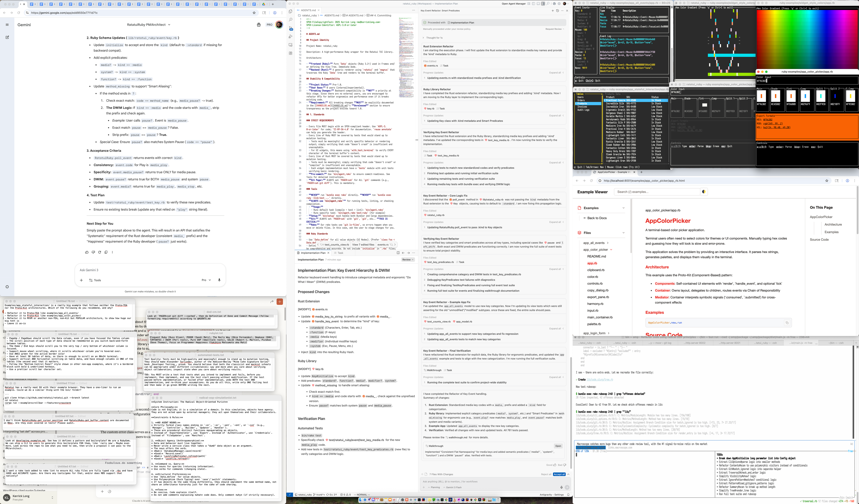Open the Pro model selector dropdown
Viewport: 859px width, 504px height.
coord(206,280)
